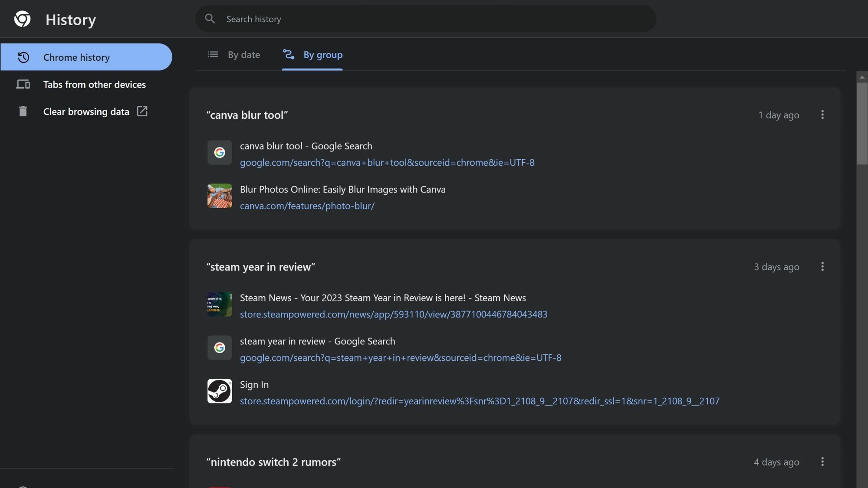Viewport: 868px width, 488px height.
Task: Open the three-dot menu for nintendo switch 2 rumors
Action: point(823,462)
